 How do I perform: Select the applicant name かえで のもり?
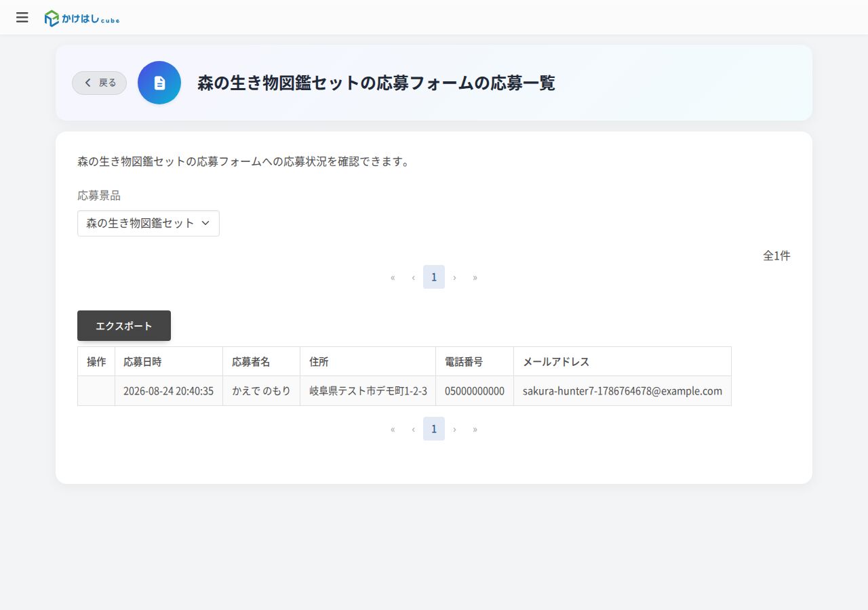coord(262,391)
